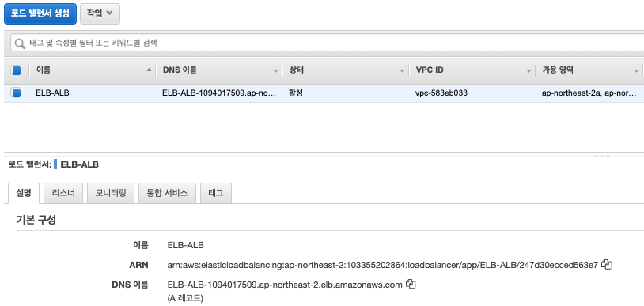
Task: Click the VPC ID column dropdown arrow
Action: pos(529,71)
